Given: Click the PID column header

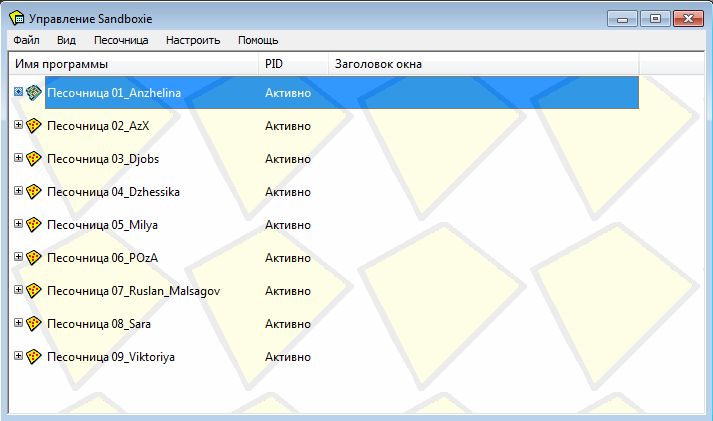Looking at the screenshot, I should [293, 64].
